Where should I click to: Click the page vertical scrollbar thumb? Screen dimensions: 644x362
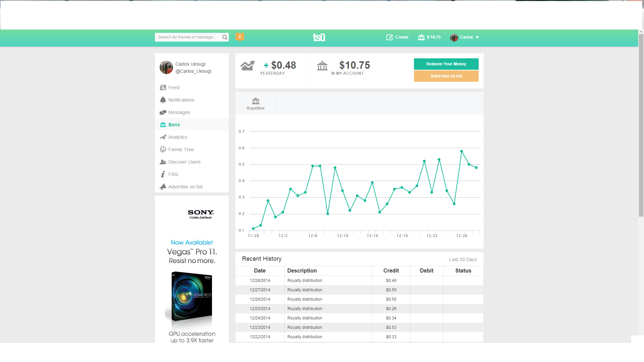tap(641, 125)
